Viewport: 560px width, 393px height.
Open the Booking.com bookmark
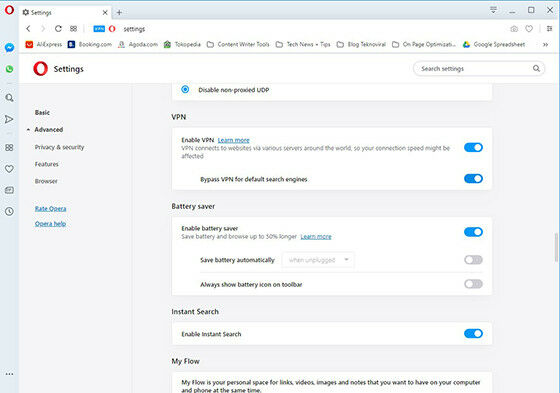(90, 44)
